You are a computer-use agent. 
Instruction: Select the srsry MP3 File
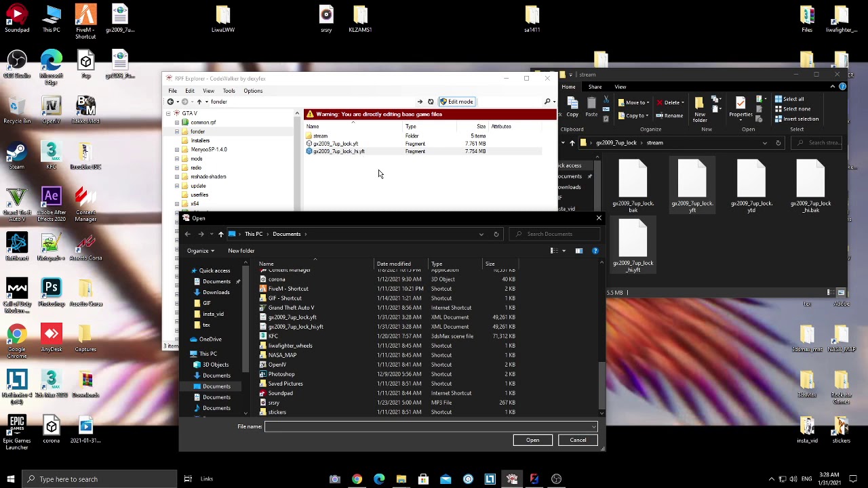(388, 403)
